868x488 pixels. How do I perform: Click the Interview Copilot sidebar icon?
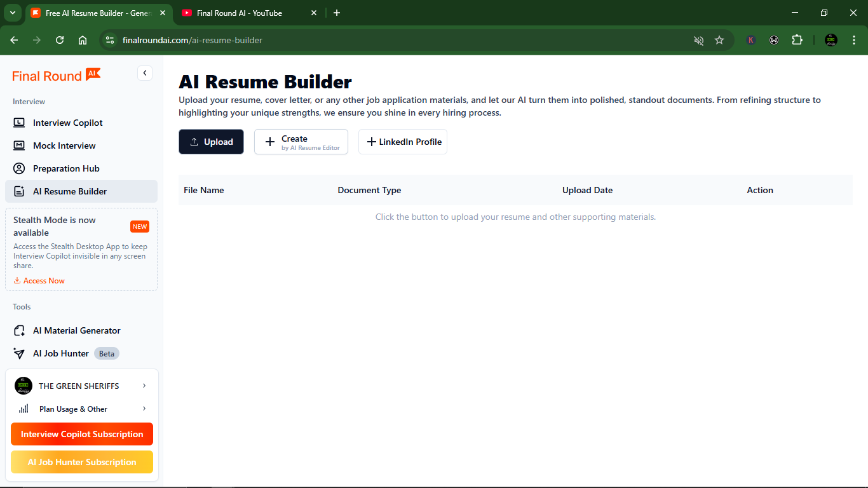coord(19,123)
